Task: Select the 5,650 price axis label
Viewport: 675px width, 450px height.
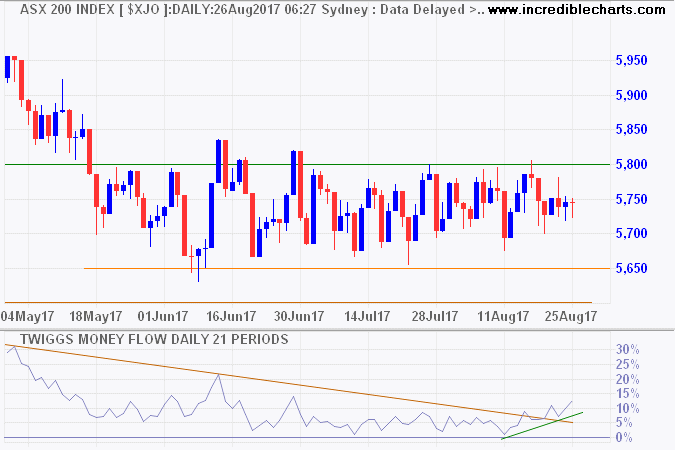Action: [x=632, y=268]
